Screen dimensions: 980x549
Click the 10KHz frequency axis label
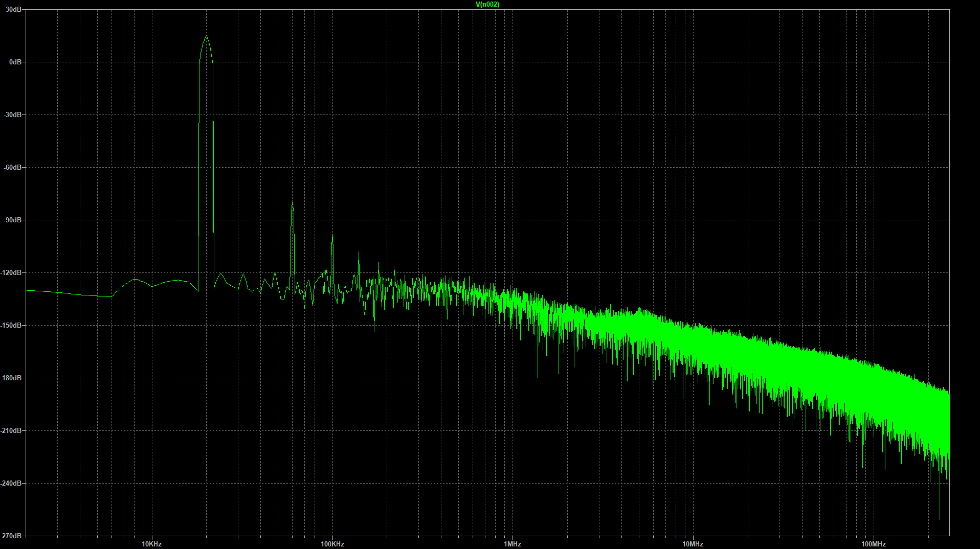[152, 544]
